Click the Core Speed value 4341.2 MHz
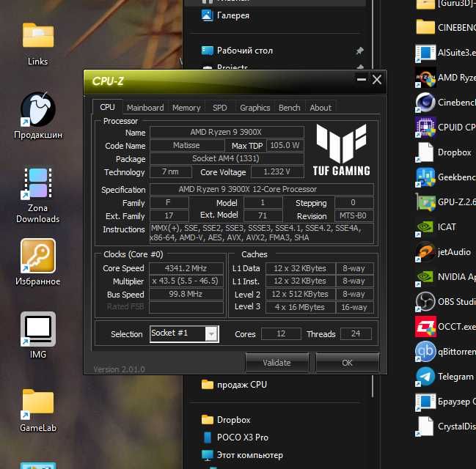 click(x=186, y=268)
